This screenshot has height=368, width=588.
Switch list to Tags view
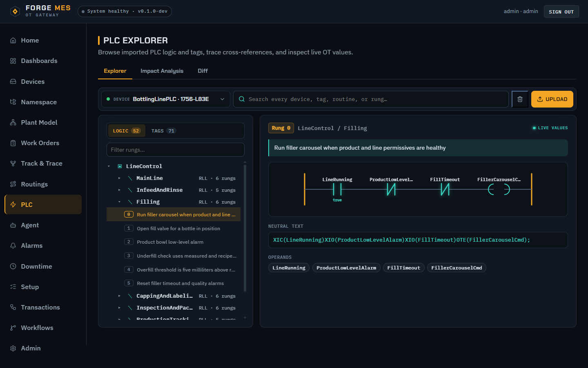coord(163,131)
